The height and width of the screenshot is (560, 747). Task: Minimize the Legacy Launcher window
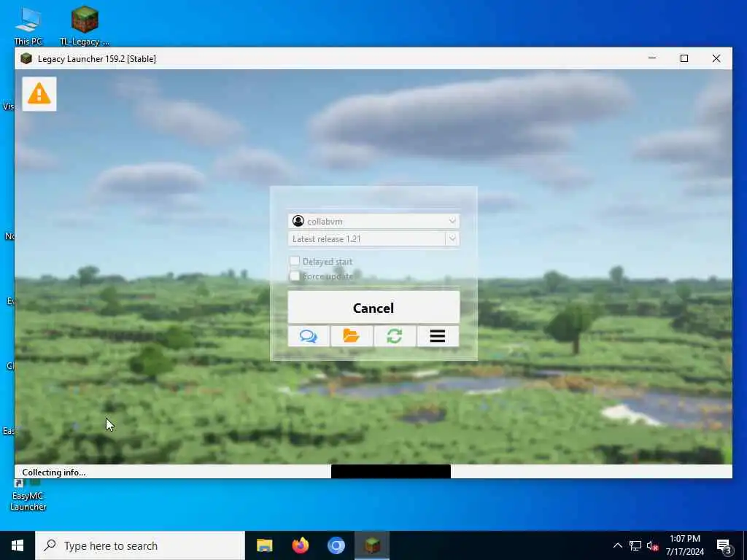(x=652, y=58)
